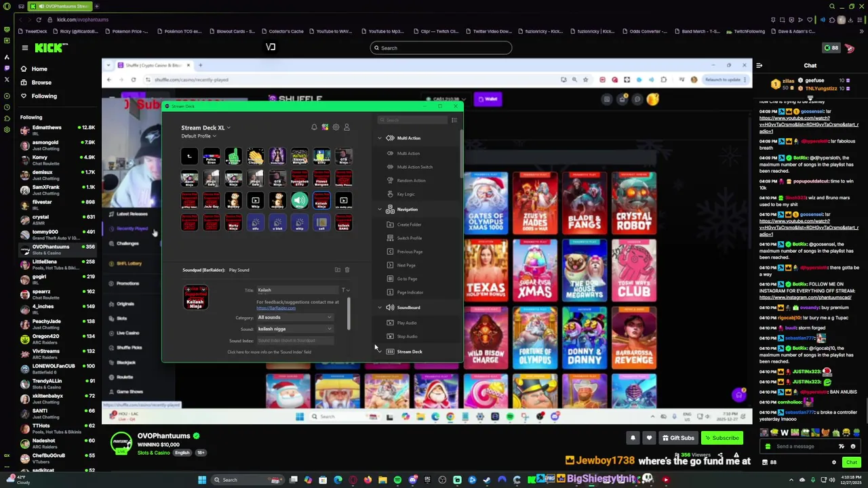This screenshot has height=488, width=868.
Task: Collapse the chat panel arrow
Action: coord(759,66)
